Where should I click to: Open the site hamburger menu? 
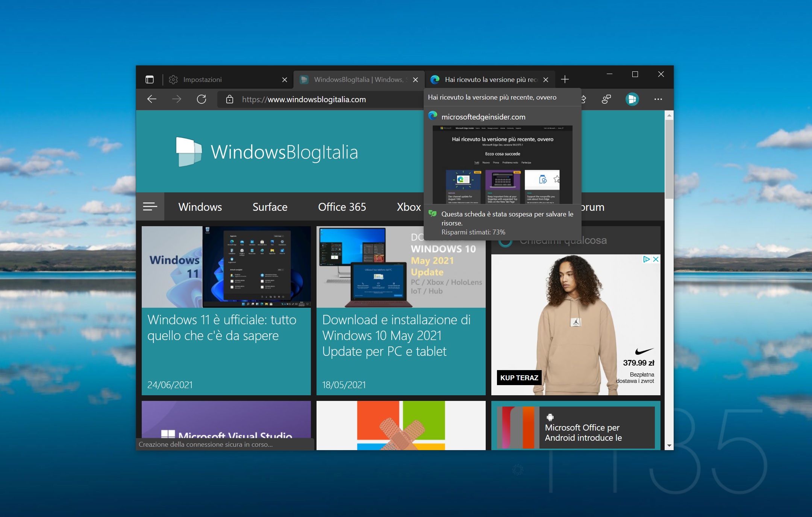150,207
